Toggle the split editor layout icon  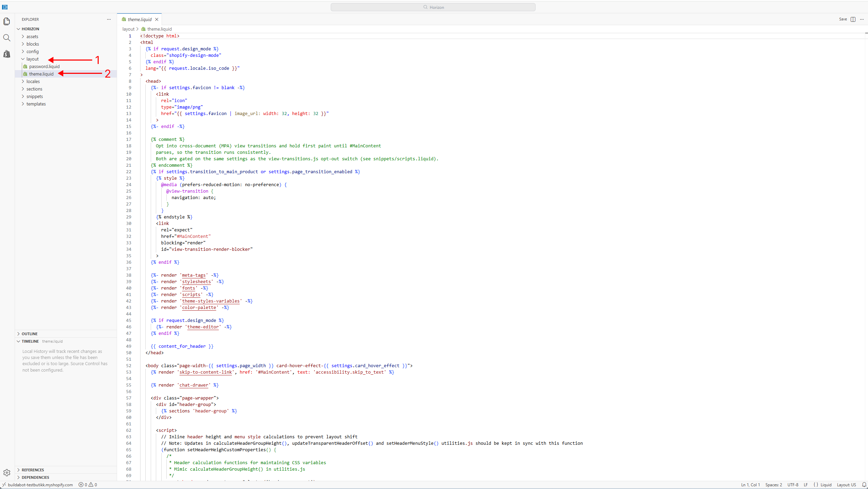click(x=853, y=19)
